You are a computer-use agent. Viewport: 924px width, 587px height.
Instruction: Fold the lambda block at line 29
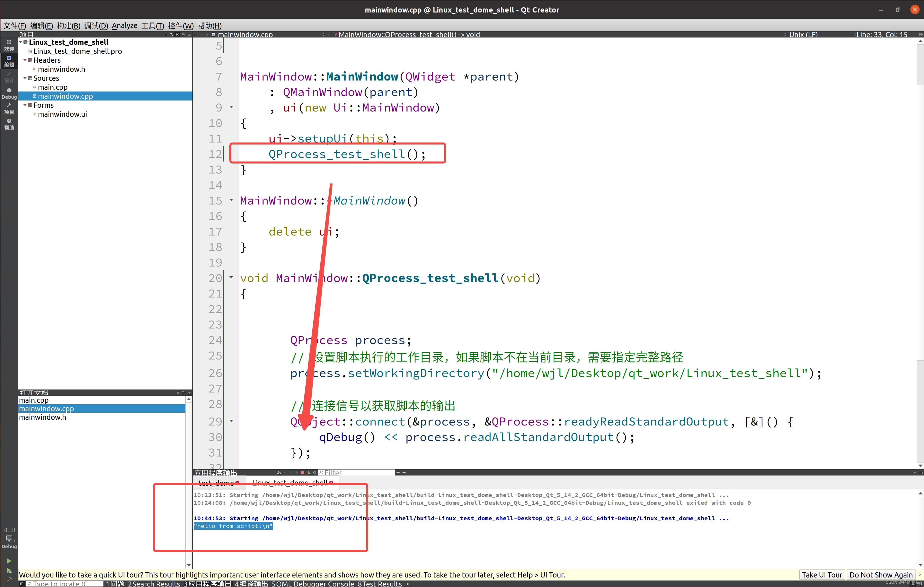tap(231, 421)
